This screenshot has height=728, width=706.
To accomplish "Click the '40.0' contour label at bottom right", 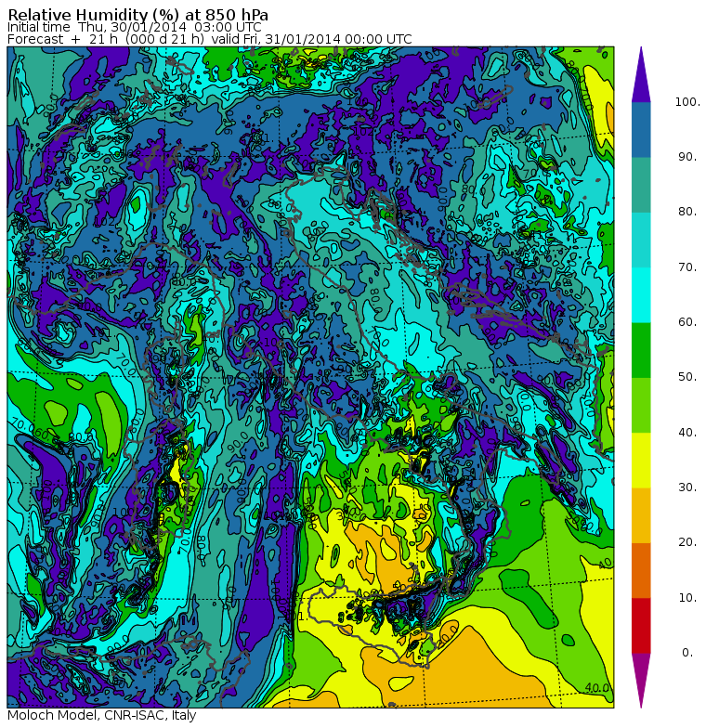I will [596, 687].
